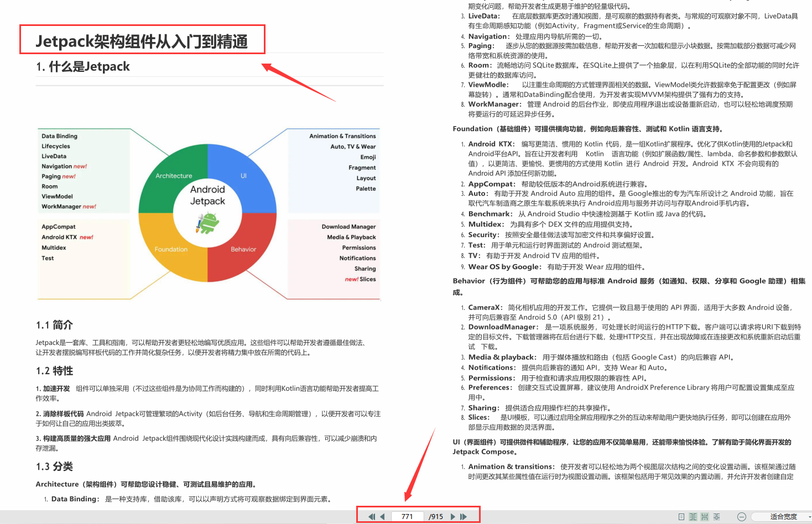Jump to the first page

coord(372,517)
